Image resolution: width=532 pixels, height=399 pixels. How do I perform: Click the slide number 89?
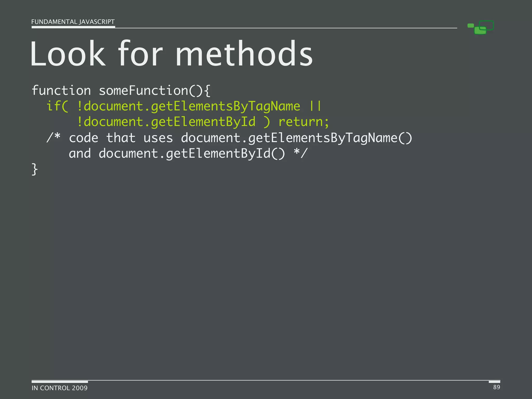pyautogui.click(x=496, y=387)
